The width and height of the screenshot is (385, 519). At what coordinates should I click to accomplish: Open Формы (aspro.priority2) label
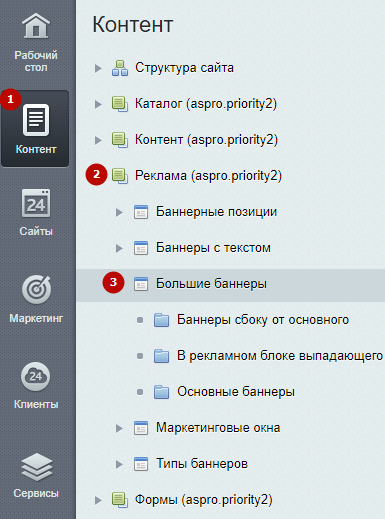point(204,500)
